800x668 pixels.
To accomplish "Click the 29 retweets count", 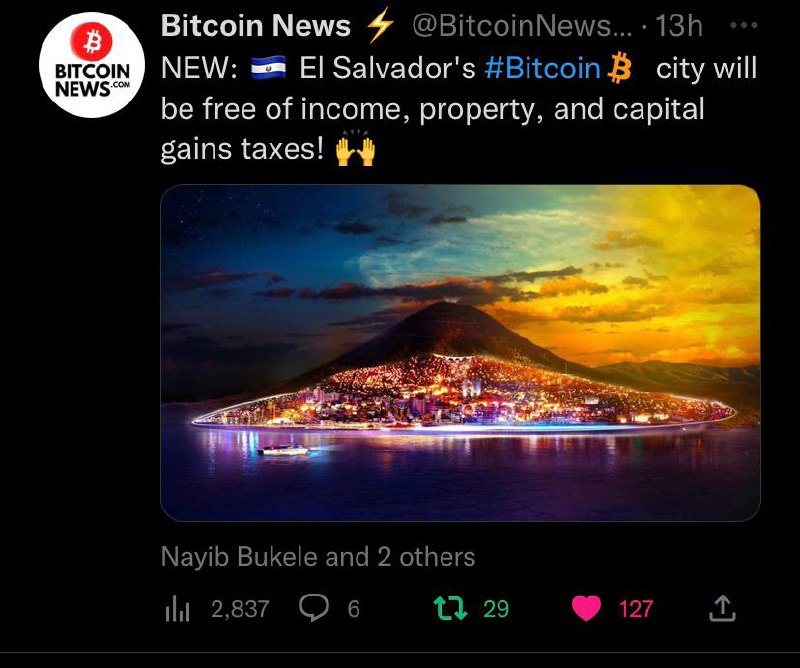I will click(496, 609).
